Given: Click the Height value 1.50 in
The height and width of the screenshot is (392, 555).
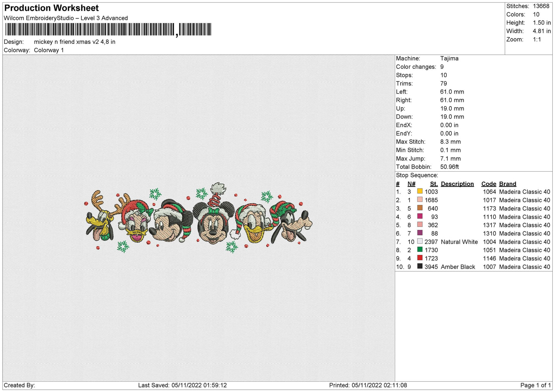Looking at the screenshot, I should click(x=542, y=23).
